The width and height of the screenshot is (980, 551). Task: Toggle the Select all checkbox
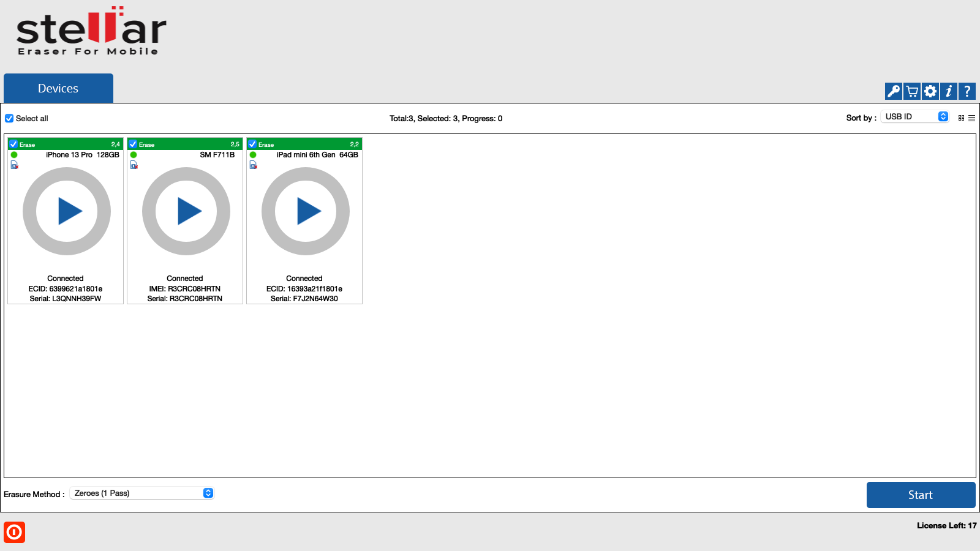pyautogui.click(x=9, y=118)
